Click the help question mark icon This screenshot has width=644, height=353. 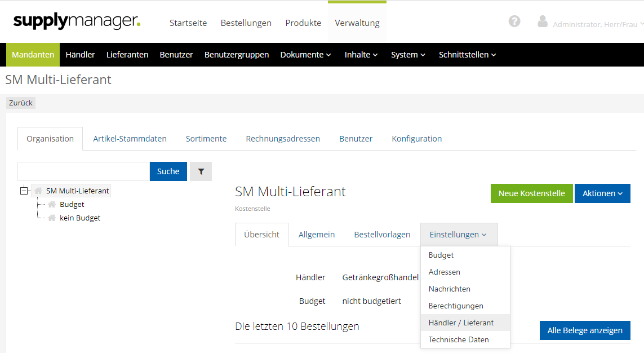click(x=514, y=21)
